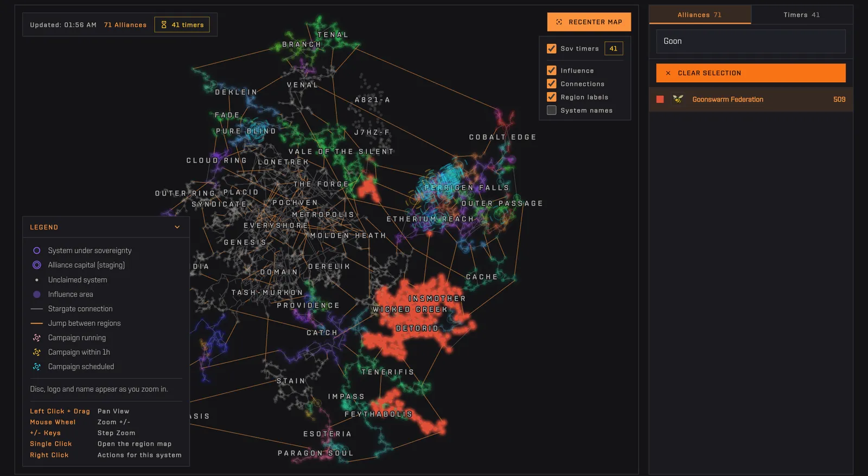
Task: Open the Perrigen Falls region label
Action: pyautogui.click(x=467, y=188)
